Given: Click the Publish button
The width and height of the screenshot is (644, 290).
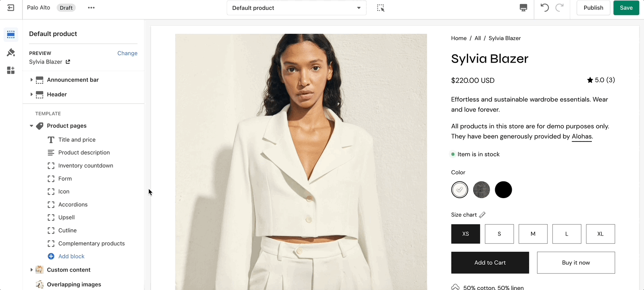Looking at the screenshot, I should click(593, 8).
